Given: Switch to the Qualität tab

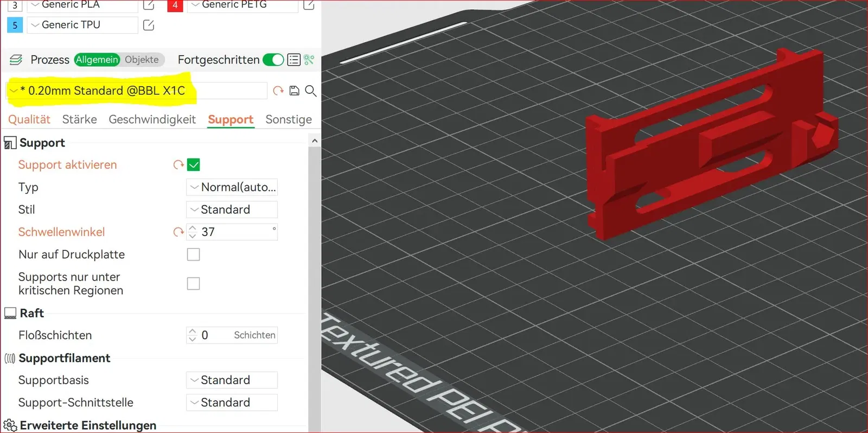Looking at the screenshot, I should click(29, 119).
